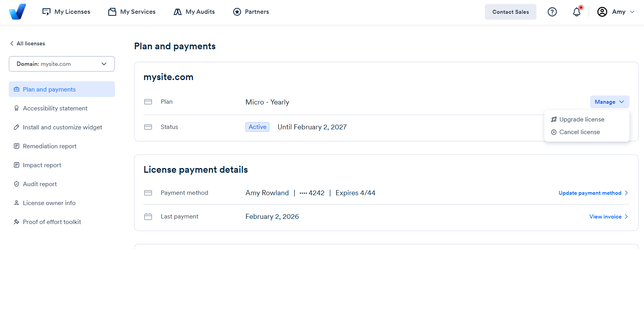Click the user profile avatar icon

tap(602, 12)
